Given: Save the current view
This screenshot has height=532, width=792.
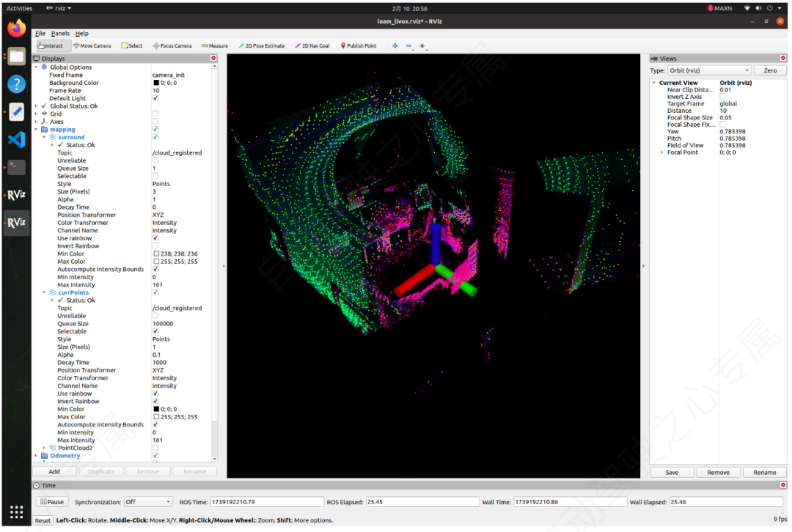Looking at the screenshot, I should click(x=672, y=473).
